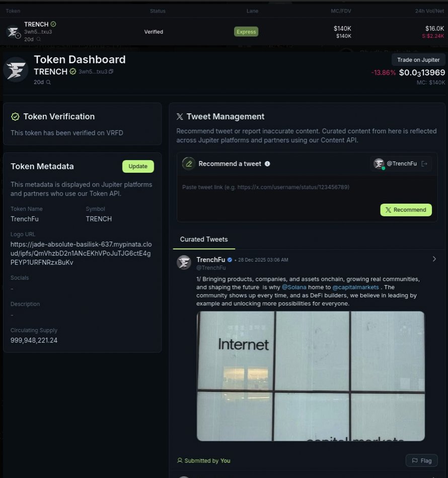The width and height of the screenshot is (448, 478).
Task: Open Trade on Jupiter
Action: [418, 59]
